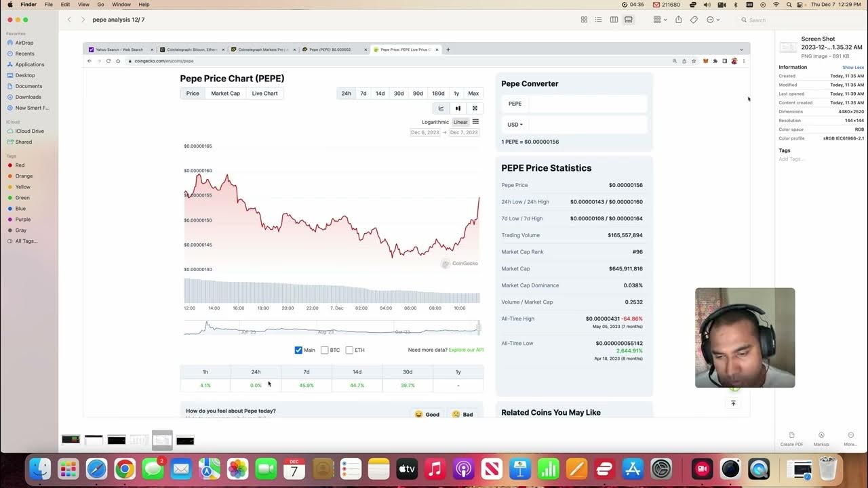Open the Help menu
Image resolution: width=868 pixels, height=488 pixels.
[x=144, y=4]
